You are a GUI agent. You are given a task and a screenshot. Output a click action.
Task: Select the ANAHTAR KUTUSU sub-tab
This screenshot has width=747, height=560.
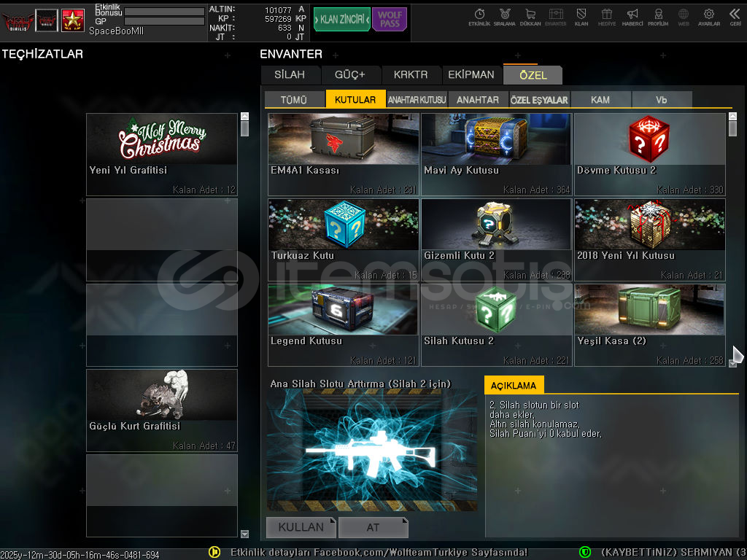pos(417,99)
